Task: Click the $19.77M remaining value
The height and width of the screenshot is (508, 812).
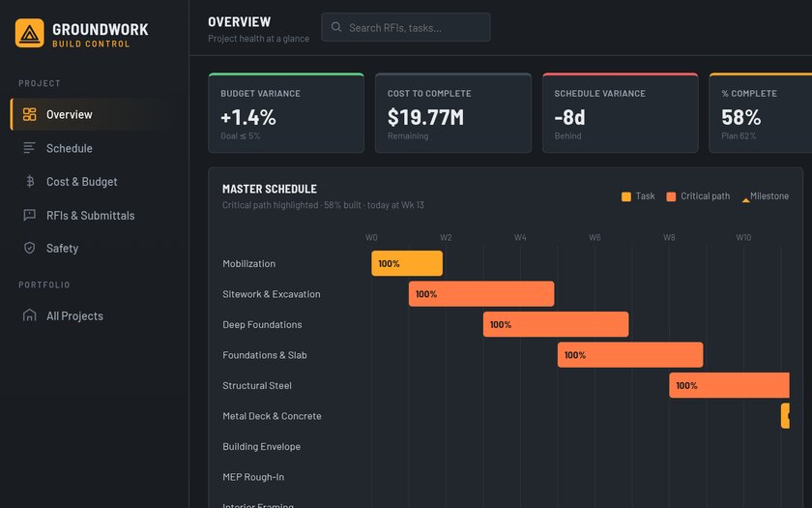Action: coord(425,118)
